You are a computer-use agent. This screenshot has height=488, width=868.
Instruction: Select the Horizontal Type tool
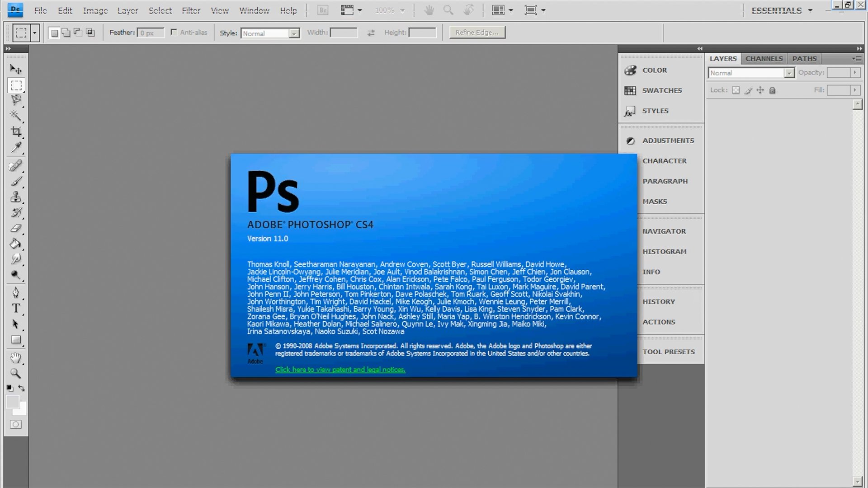tap(16, 308)
